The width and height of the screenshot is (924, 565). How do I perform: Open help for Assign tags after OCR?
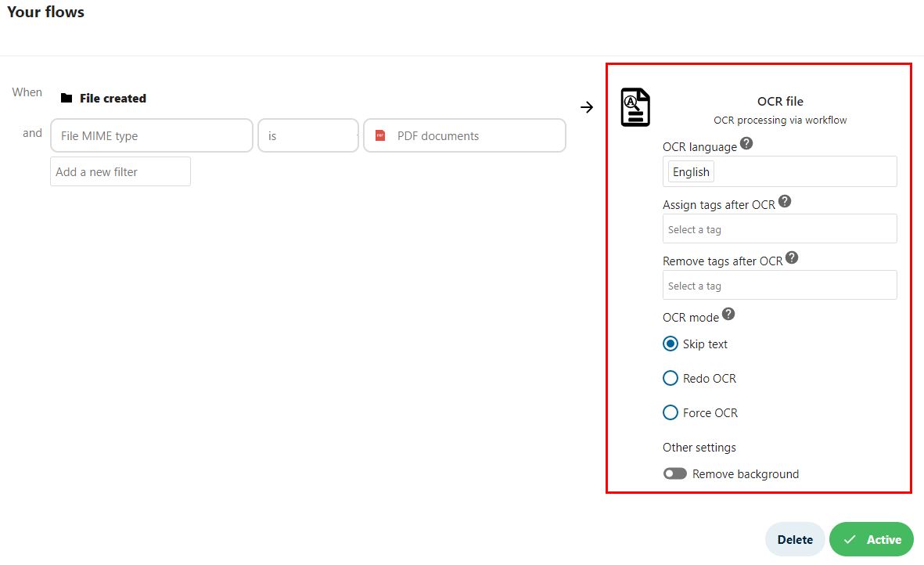click(784, 201)
